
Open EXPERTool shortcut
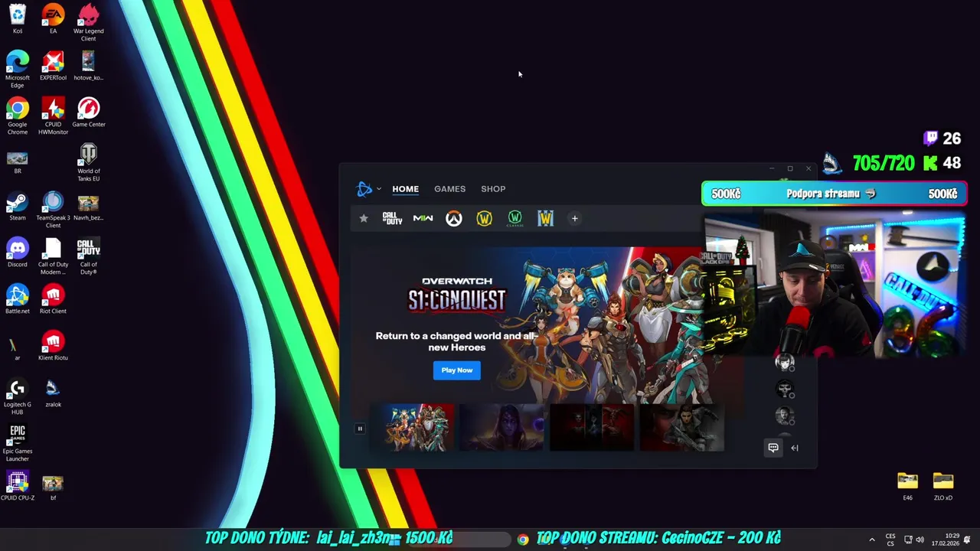(x=53, y=65)
